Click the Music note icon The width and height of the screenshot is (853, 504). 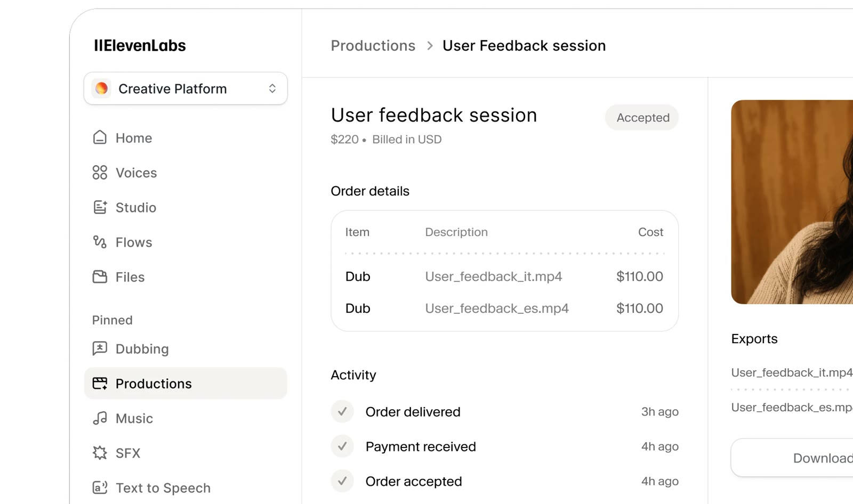pos(100,418)
